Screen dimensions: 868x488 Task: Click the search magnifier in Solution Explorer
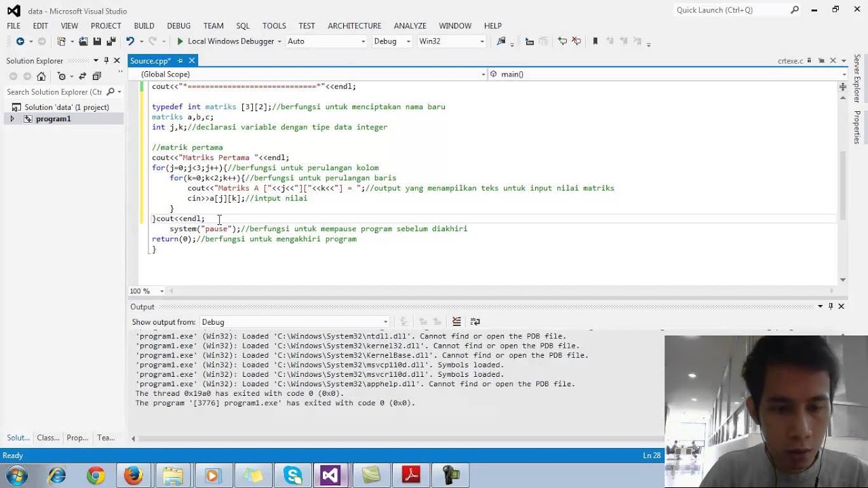[111, 91]
